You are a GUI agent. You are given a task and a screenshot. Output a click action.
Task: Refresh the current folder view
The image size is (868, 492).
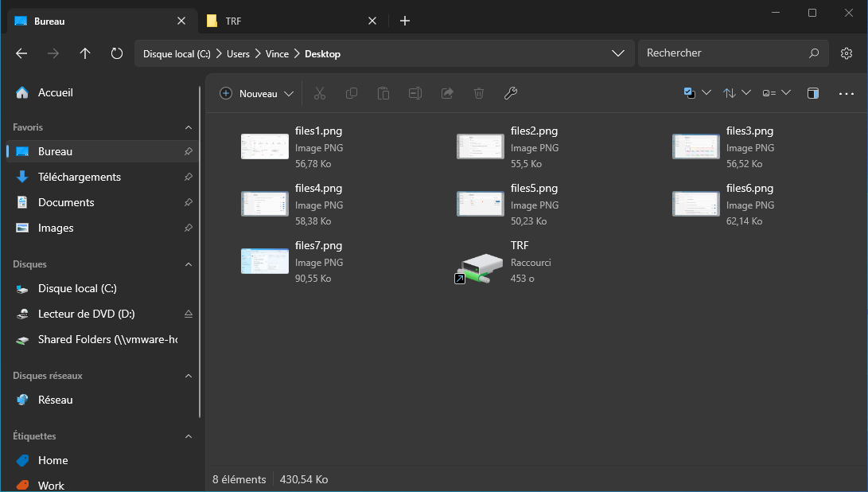[x=117, y=53]
